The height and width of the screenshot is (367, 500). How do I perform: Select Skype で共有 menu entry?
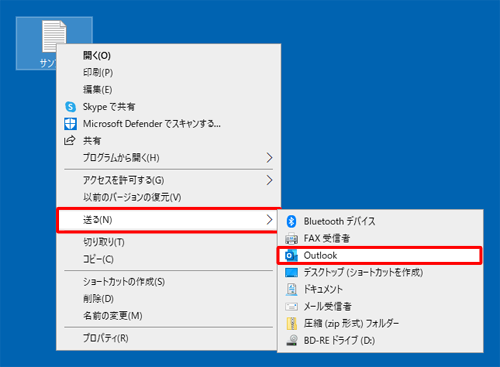click(169, 107)
